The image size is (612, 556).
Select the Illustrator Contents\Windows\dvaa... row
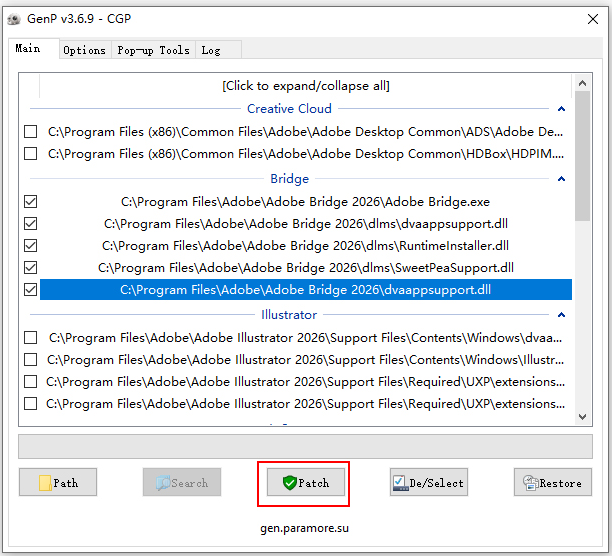306,338
